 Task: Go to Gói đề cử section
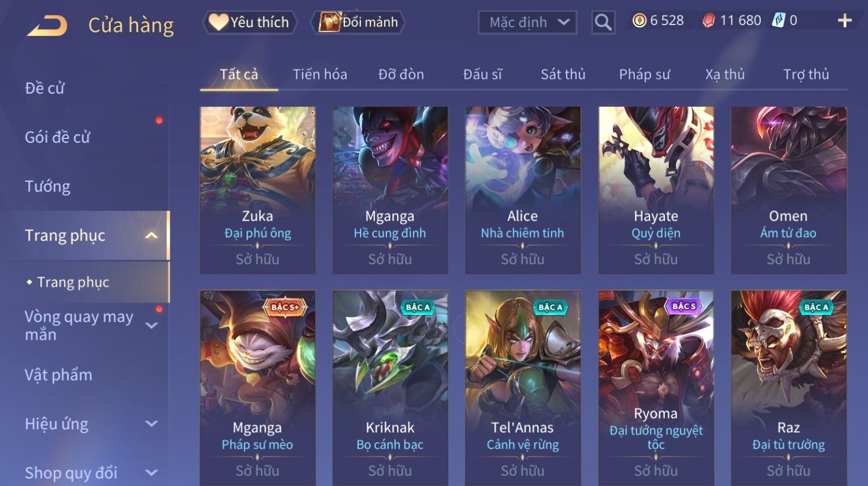[57, 137]
